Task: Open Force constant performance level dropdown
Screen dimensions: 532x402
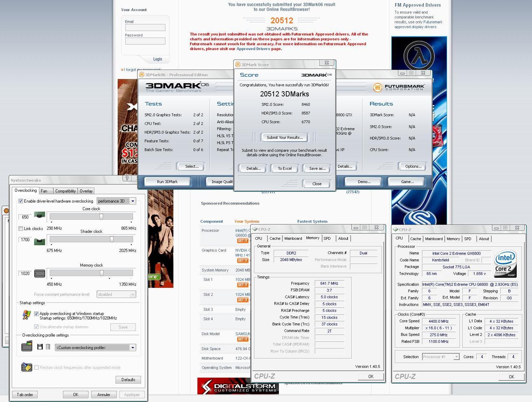Action: (x=116, y=294)
